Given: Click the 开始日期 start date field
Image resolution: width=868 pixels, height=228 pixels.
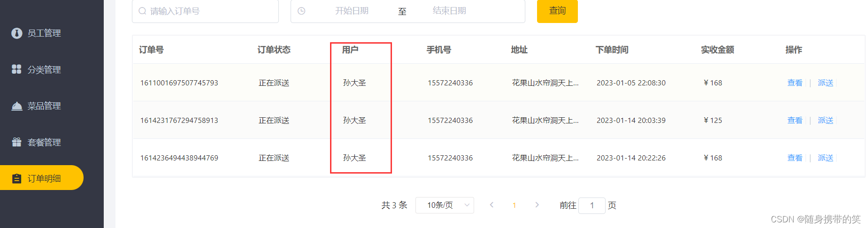Looking at the screenshot, I should [x=352, y=11].
